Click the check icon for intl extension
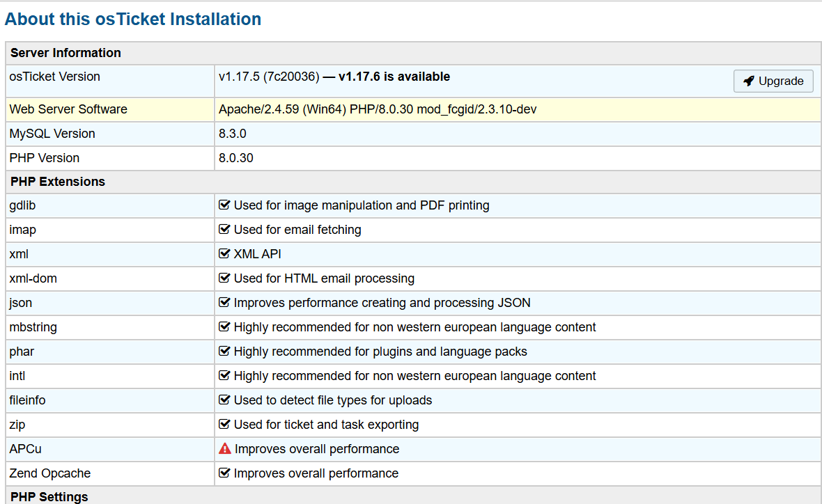Image resolution: width=822 pixels, height=504 pixels. click(224, 376)
